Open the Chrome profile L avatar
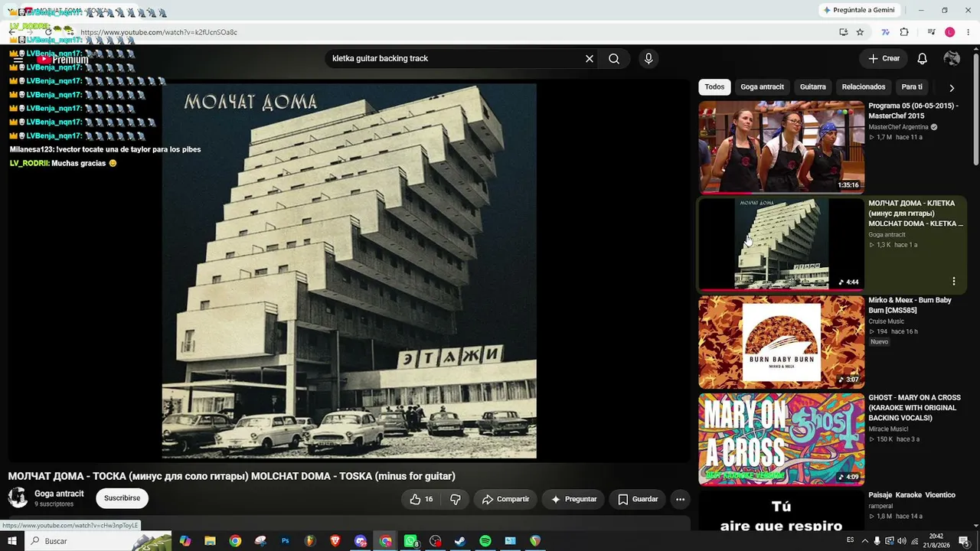 (x=950, y=32)
